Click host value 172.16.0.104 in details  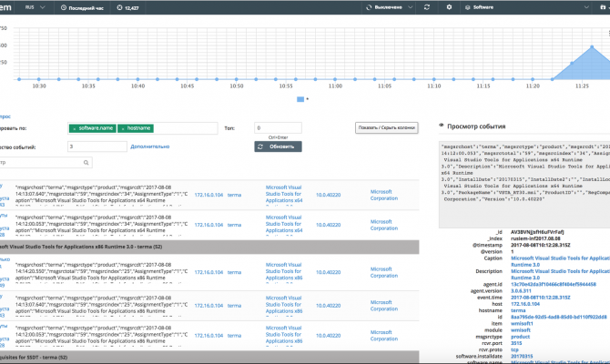(x=525, y=304)
